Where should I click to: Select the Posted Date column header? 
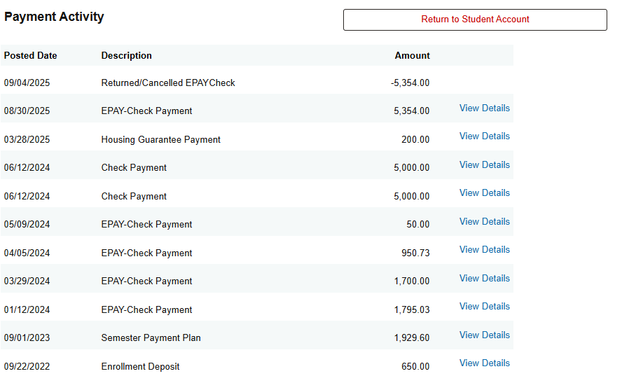click(30, 56)
